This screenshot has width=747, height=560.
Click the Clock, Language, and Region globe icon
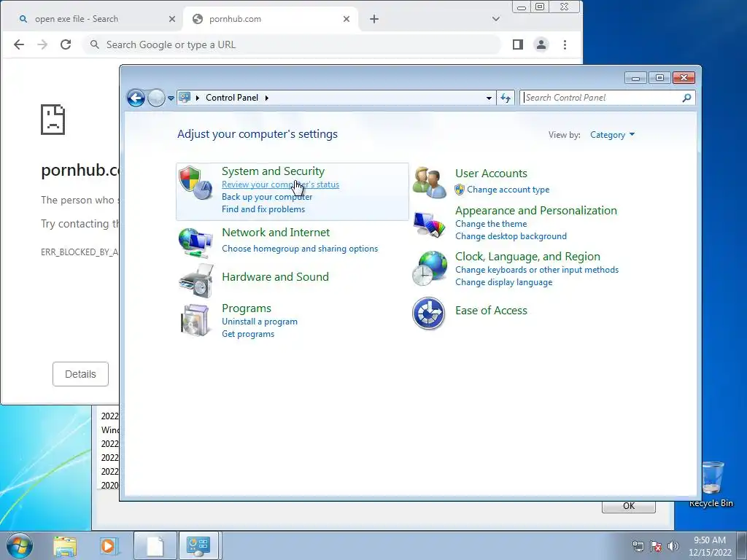(x=430, y=268)
